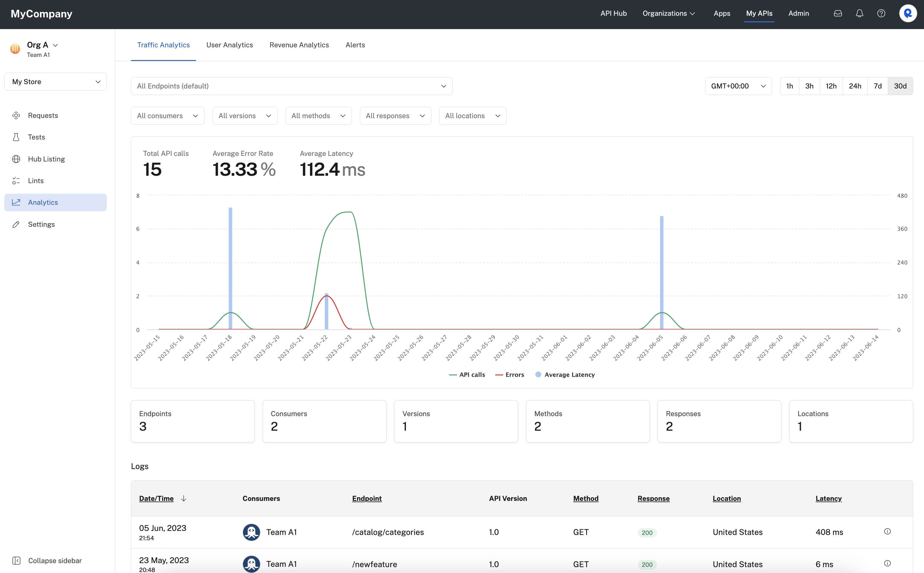Open the help question-mark icon
The width and height of the screenshot is (924, 573).
881,14
